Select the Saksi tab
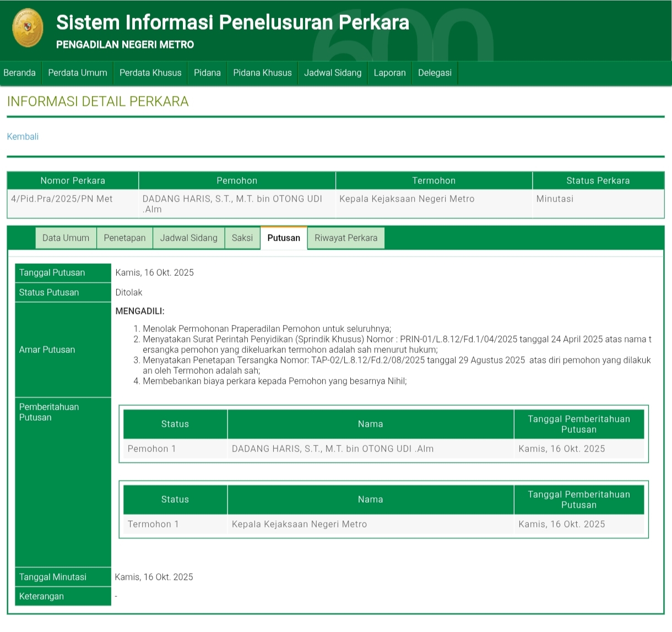672x632 pixels. 242,238
